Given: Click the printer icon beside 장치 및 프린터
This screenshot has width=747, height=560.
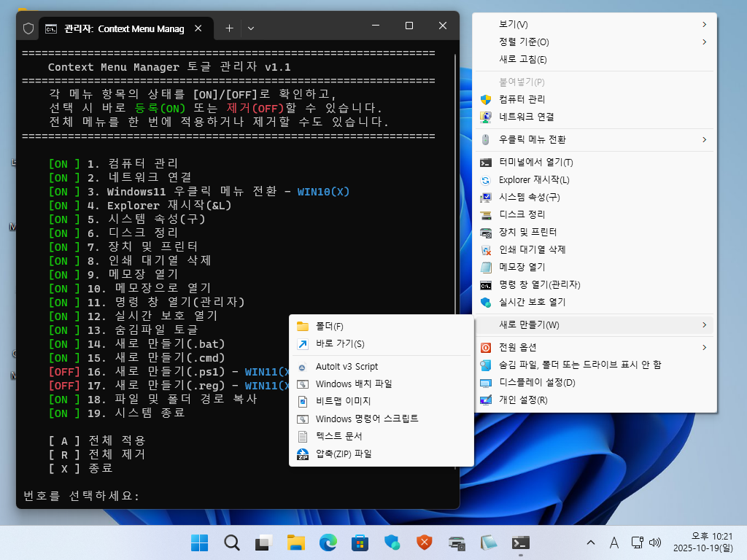Looking at the screenshot, I should 485,233.
